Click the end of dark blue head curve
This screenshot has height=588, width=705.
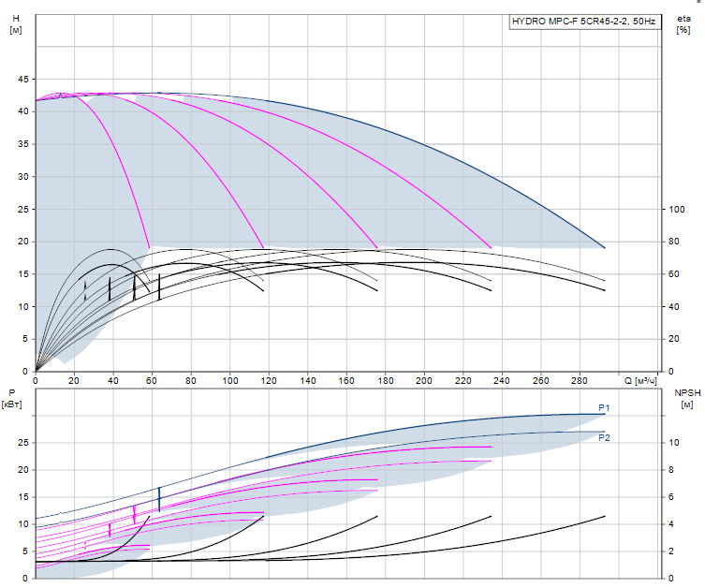coord(604,247)
